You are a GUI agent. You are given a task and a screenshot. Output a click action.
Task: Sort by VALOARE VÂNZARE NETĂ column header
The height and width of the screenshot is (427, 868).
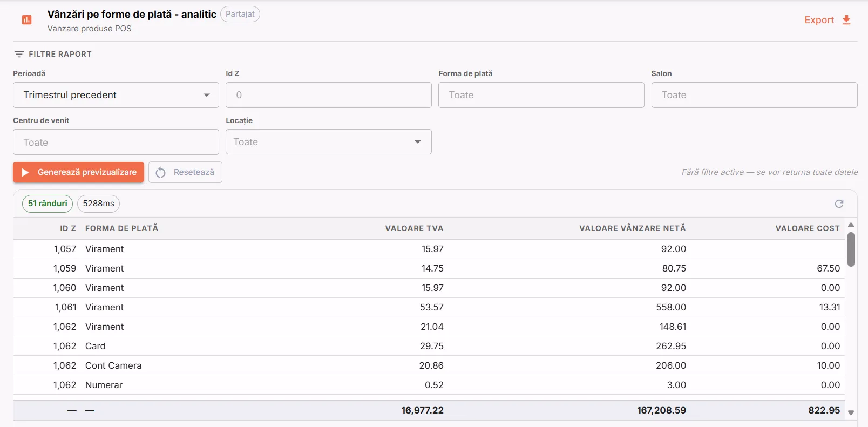633,228
